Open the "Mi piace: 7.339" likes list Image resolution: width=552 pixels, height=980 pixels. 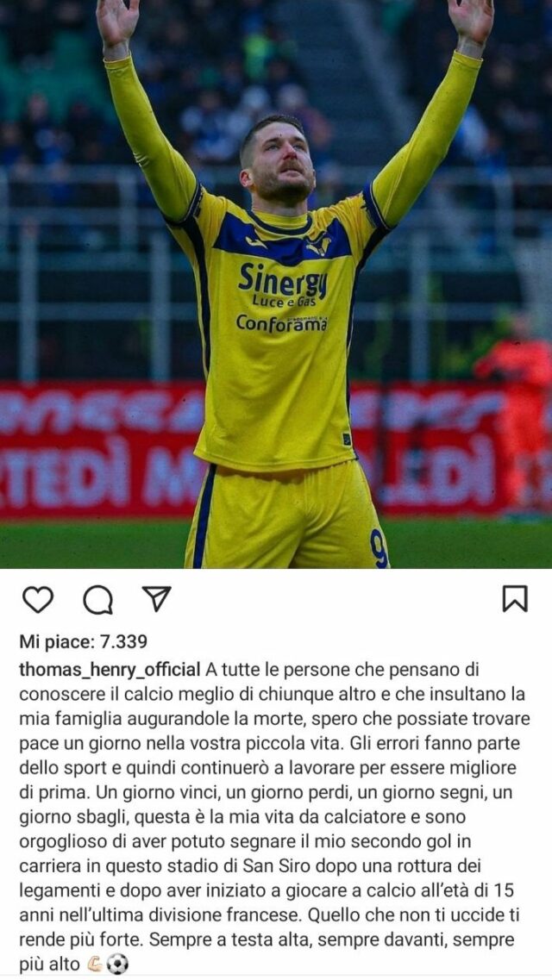83,642
